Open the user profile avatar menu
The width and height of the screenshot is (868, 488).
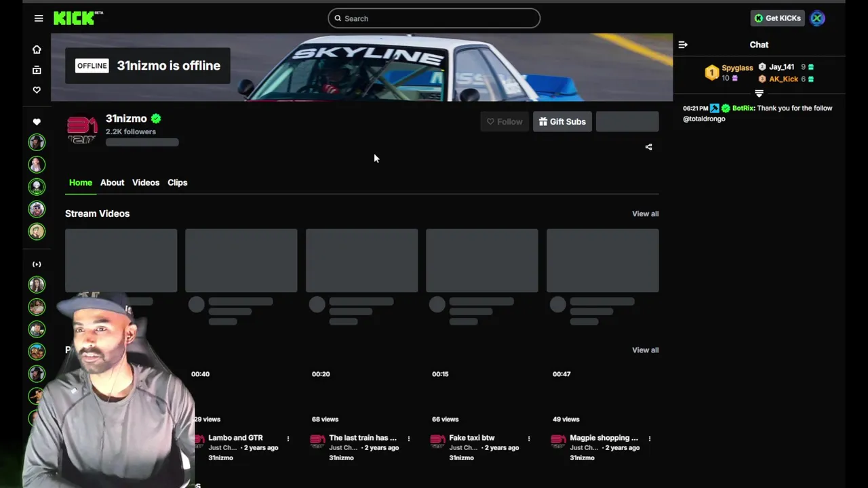tap(817, 18)
